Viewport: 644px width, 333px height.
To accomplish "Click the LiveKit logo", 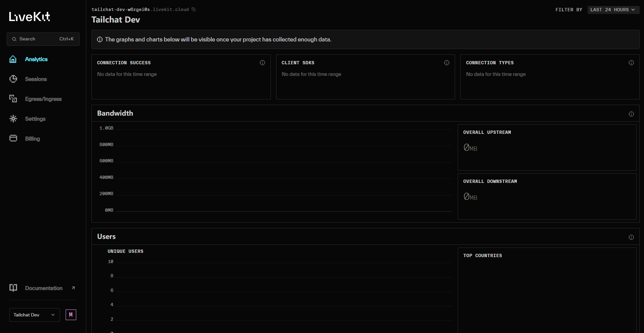I will click(29, 17).
